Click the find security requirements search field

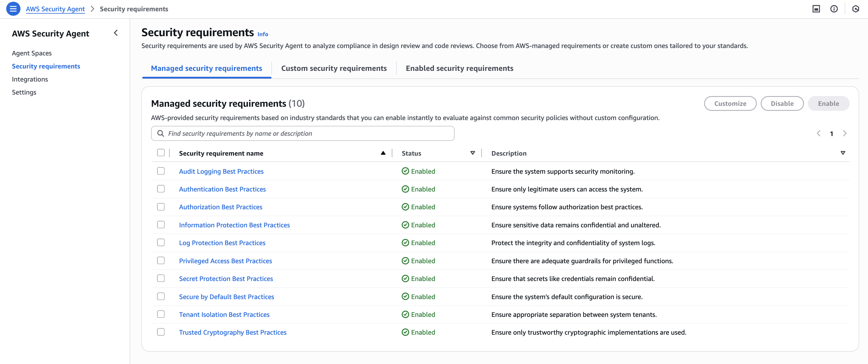point(307,133)
